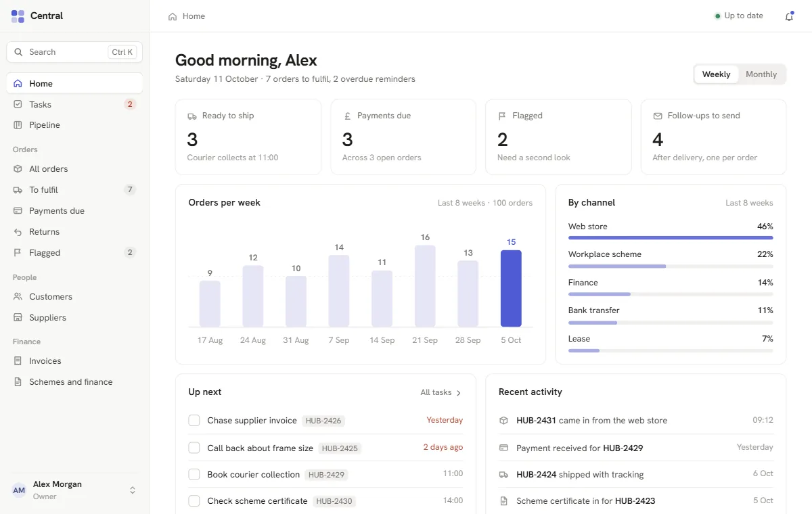
Task: Open the All tasks link
Action: (x=441, y=392)
